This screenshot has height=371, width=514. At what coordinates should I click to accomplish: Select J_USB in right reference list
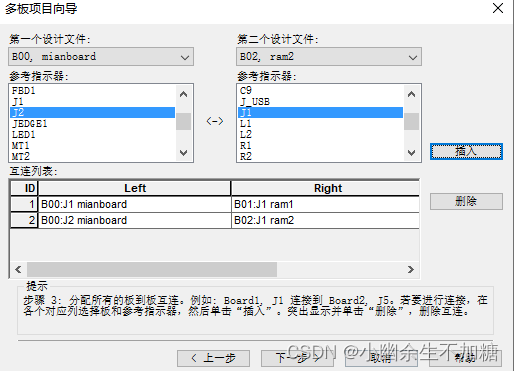point(320,101)
